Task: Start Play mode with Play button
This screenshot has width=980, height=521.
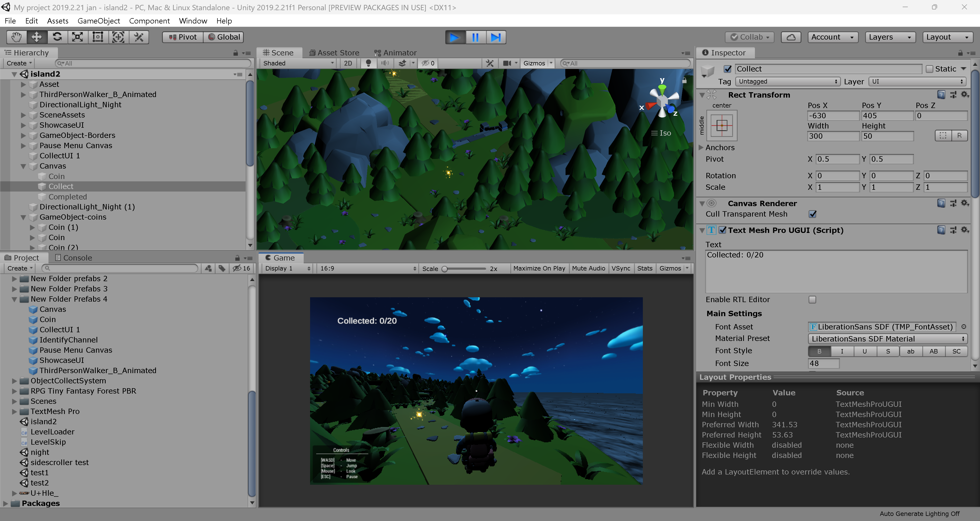Action: point(455,37)
